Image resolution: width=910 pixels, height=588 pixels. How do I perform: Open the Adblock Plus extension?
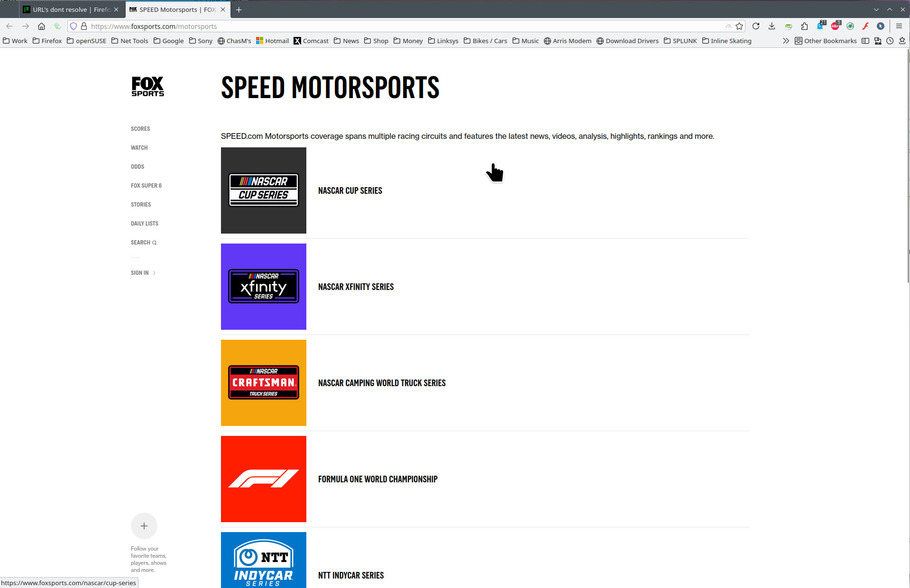836,26
